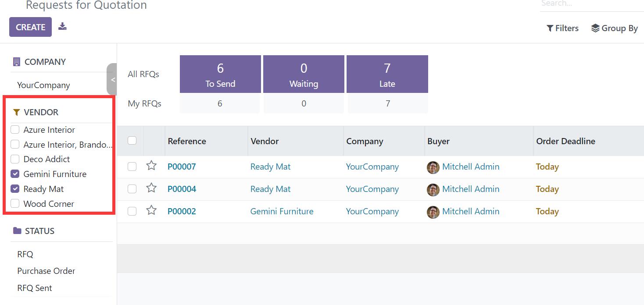The height and width of the screenshot is (305, 644).
Task: Select YourCompany in the Company panel
Action: click(43, 85)
